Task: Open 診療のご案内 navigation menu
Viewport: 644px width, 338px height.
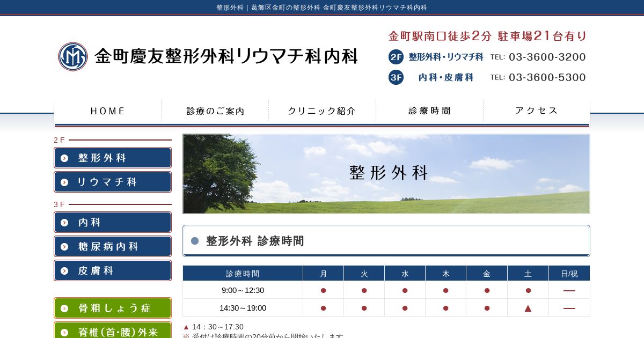Action: [215, 111]
